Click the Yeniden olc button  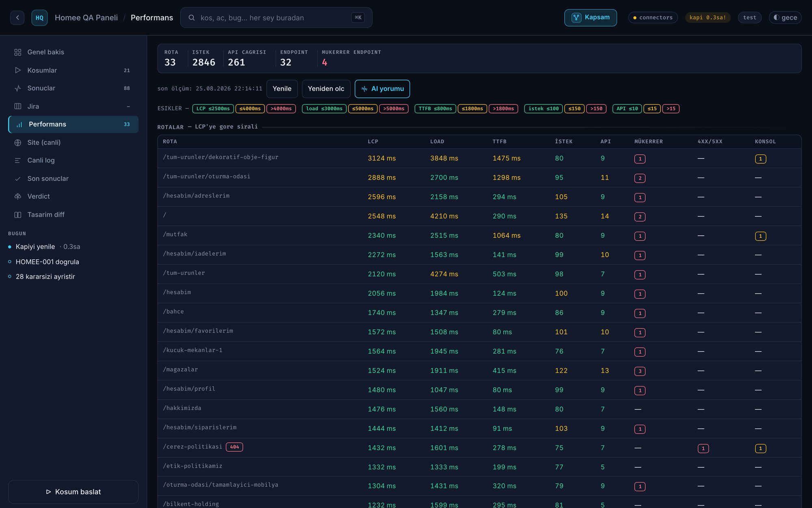[326, 89]
